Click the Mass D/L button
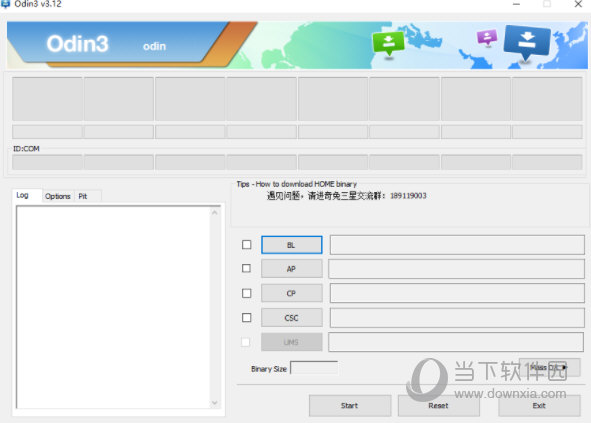Image resolution: width=591 pixels, height=423 pixels. pos(550,367)
